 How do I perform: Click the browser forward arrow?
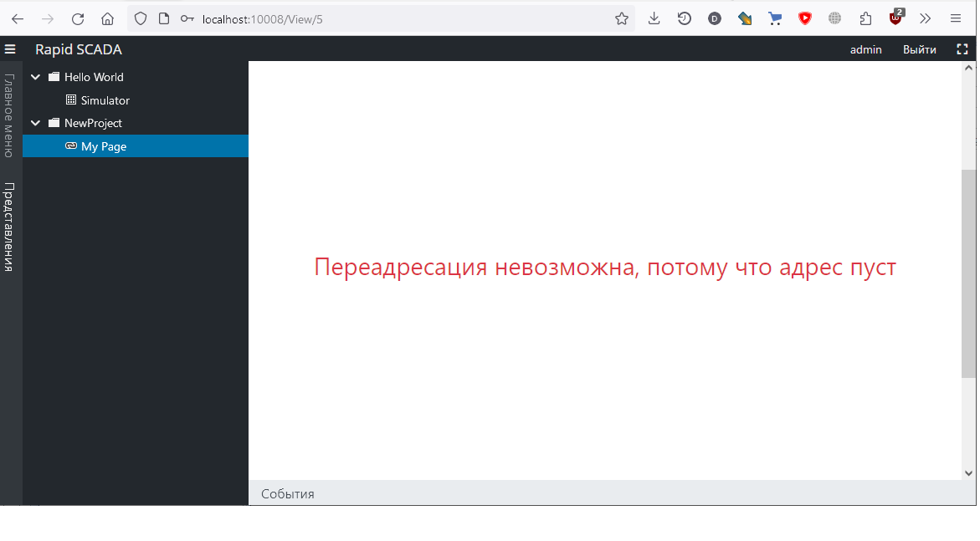(x=48, y=18)
